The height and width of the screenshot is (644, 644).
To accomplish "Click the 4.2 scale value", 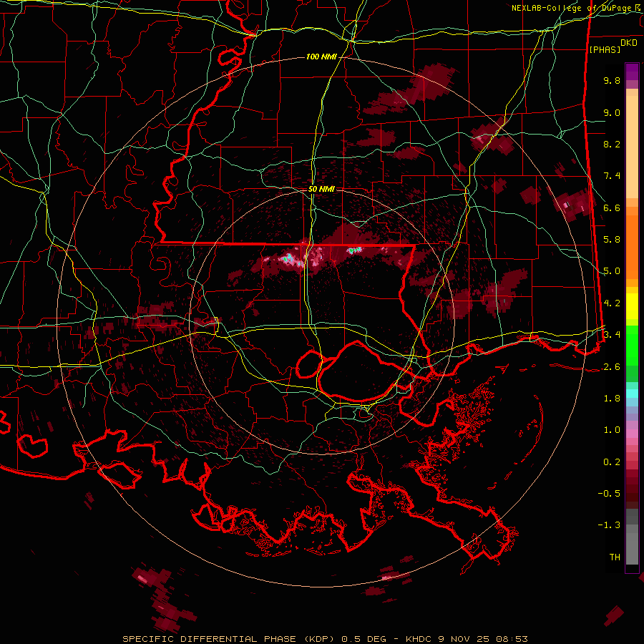I will pyautogui.click(x=612, y=303).
